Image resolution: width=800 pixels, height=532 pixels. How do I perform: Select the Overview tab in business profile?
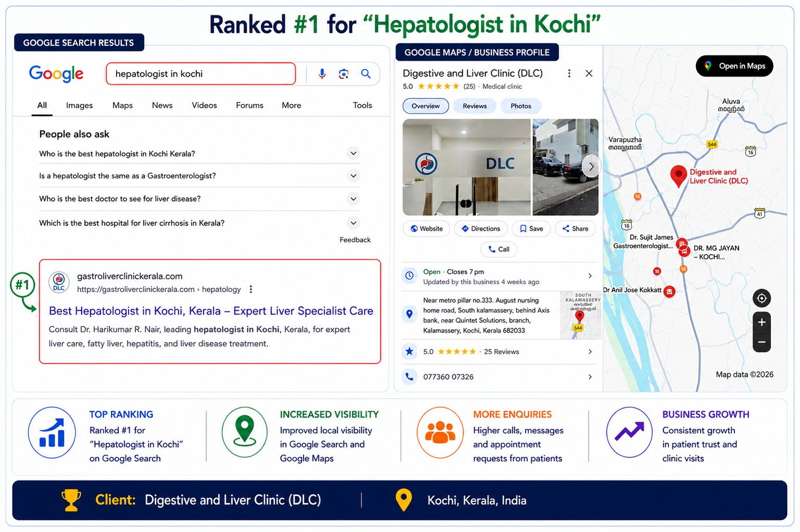click(426, 106)
